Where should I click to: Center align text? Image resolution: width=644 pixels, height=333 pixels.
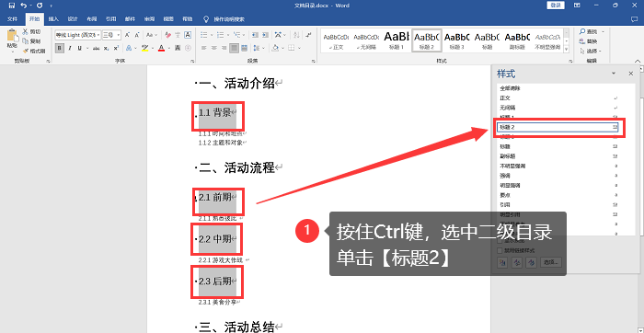pos(213,48)
